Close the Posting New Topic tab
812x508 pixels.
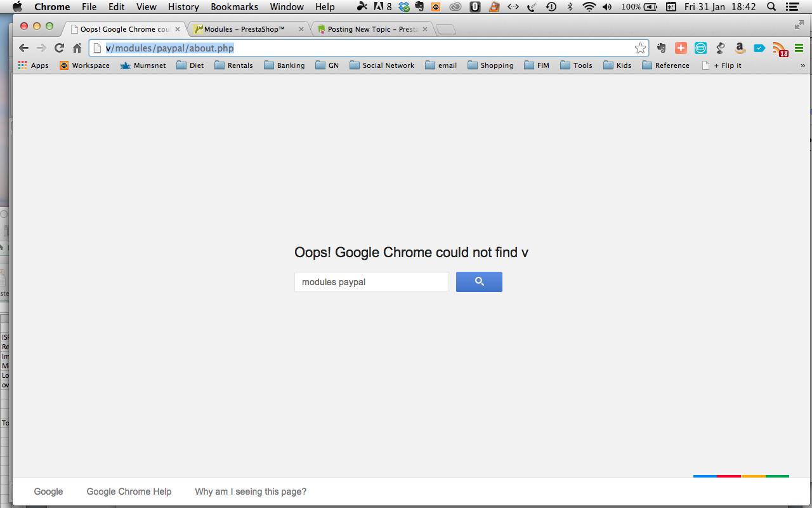424,29
